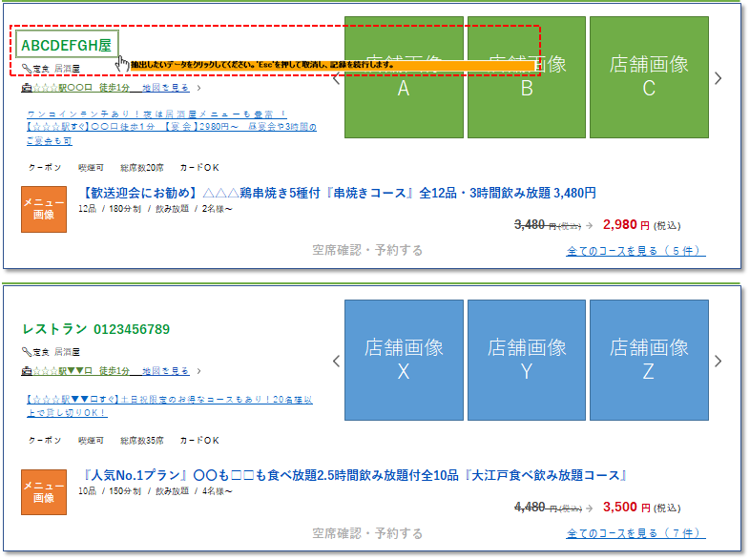This screenshot has height=560, width=750.
Task: Open the 地図を見る link for 駅〇〇口
Action: [165, 88]
